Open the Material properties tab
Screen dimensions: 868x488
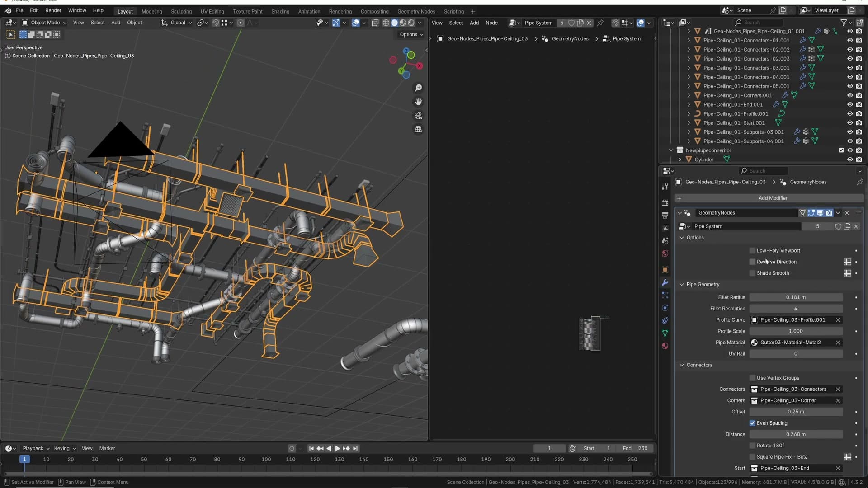point(665,346)
